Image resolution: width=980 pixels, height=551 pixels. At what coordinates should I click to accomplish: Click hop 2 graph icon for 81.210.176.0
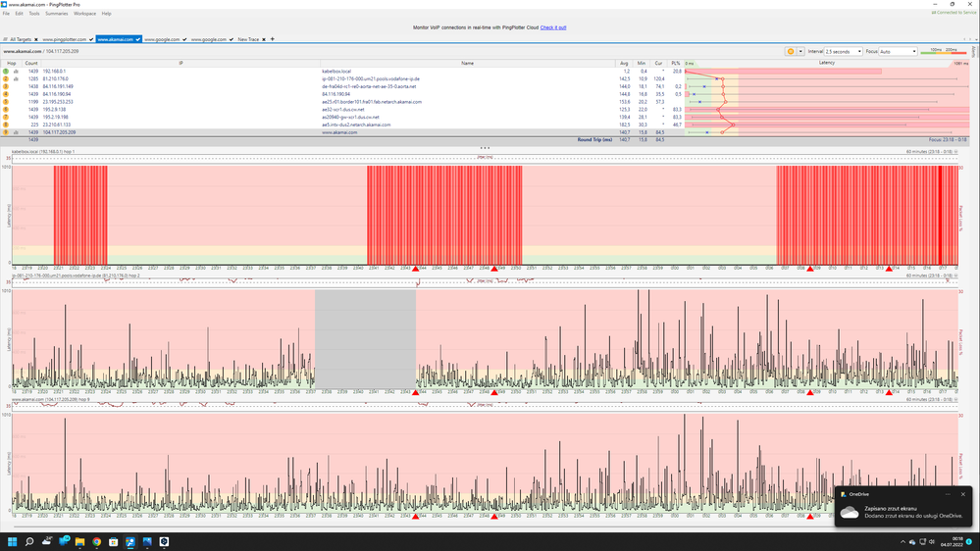(x=16, y=78)
